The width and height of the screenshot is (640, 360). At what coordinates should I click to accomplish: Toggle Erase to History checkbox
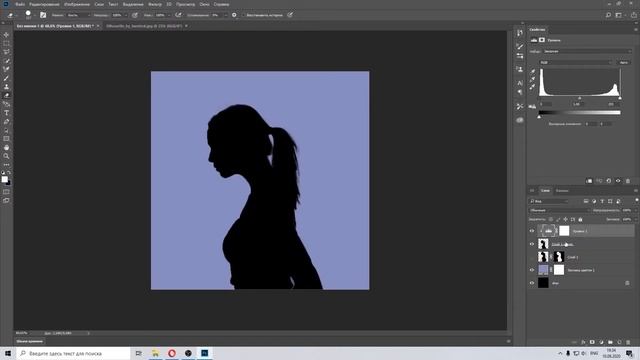[x=244, y=15]
